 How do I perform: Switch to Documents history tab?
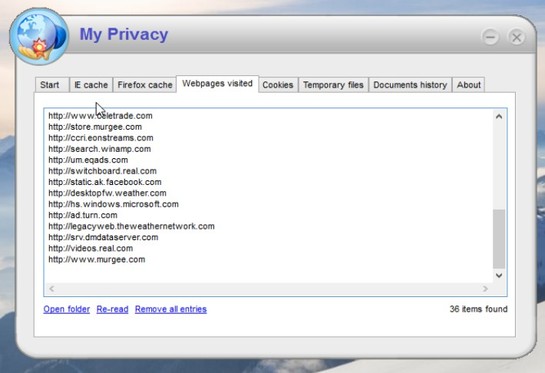pos(410,85)
